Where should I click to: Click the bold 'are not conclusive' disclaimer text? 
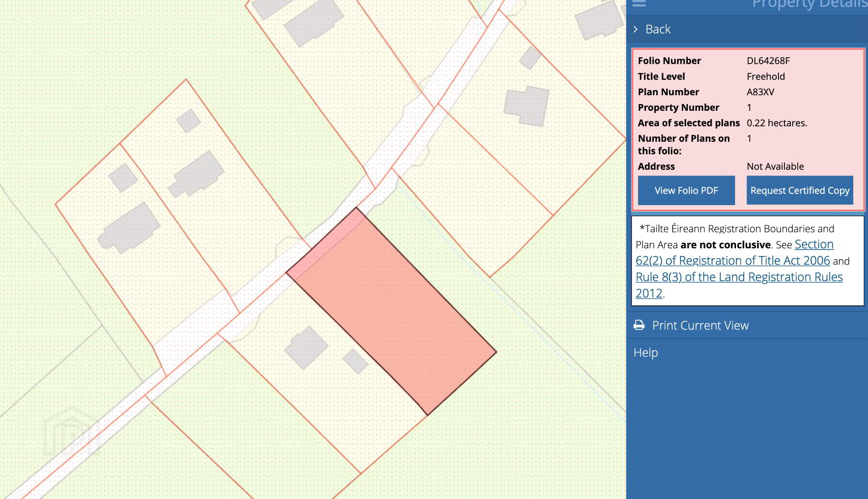[x=725, y=245]
